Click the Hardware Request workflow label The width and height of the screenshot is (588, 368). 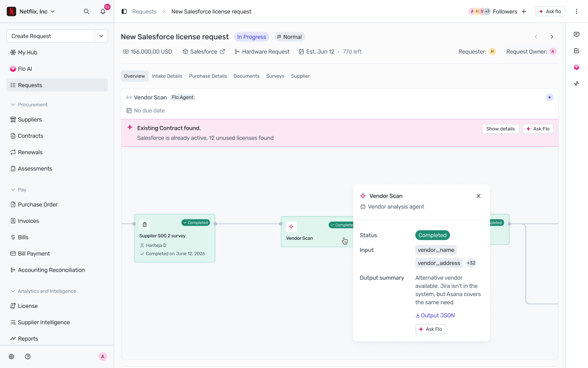pyautogui.click(x=262, y=52)
